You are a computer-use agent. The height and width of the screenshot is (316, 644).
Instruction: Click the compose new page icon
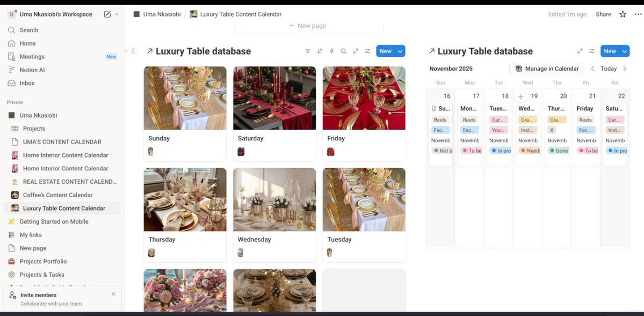(107, 15)
